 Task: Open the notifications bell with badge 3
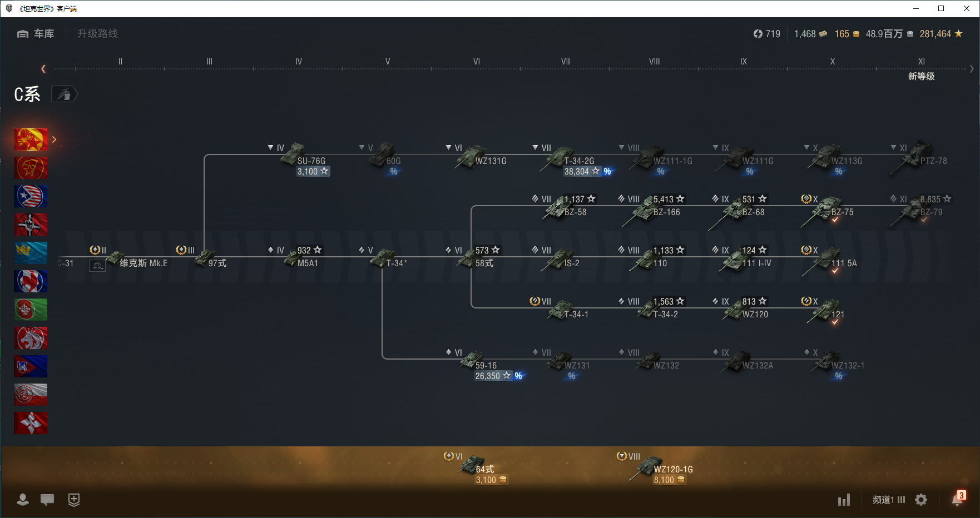(x=957, y=500)
